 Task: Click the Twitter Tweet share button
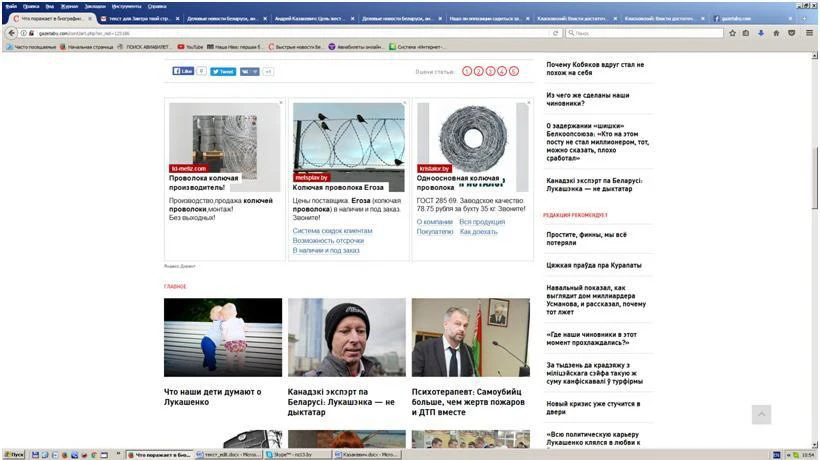click(223, 72)
